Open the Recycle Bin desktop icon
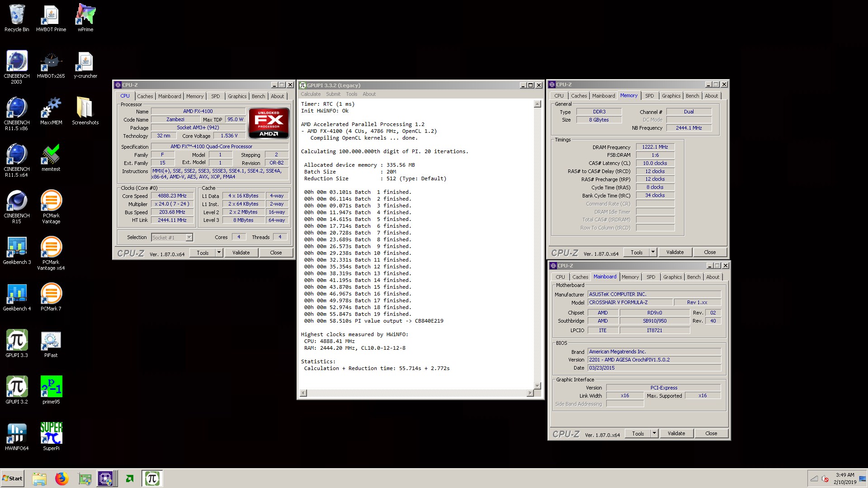Viewport: 868px width, 488px height. (17, 18)
